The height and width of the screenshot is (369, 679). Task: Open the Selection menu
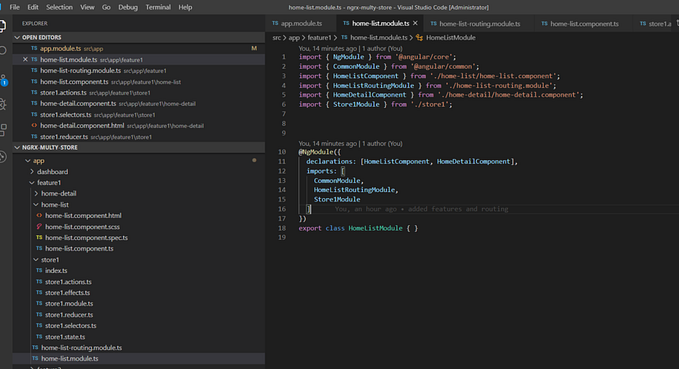[59, 7]
